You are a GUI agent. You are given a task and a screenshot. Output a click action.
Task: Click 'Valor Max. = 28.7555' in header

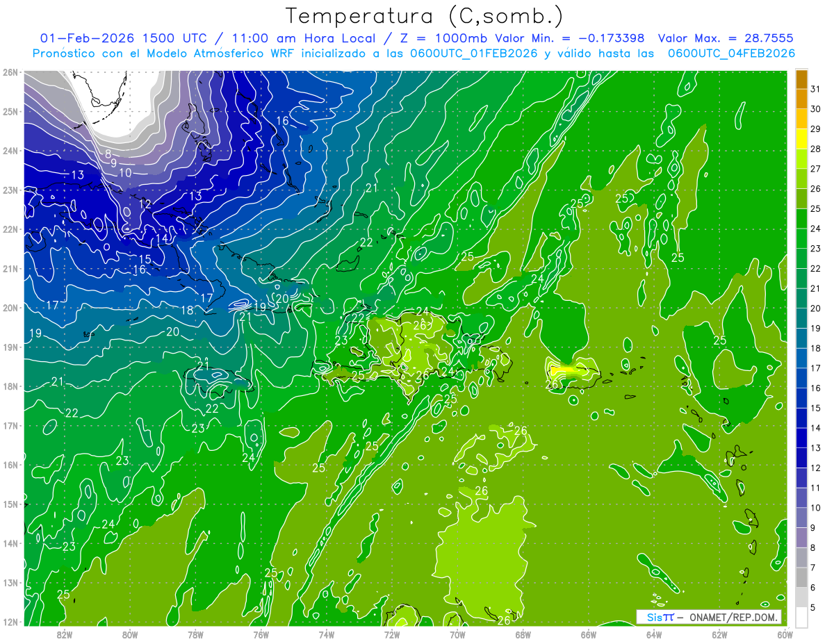coord(726,38)
